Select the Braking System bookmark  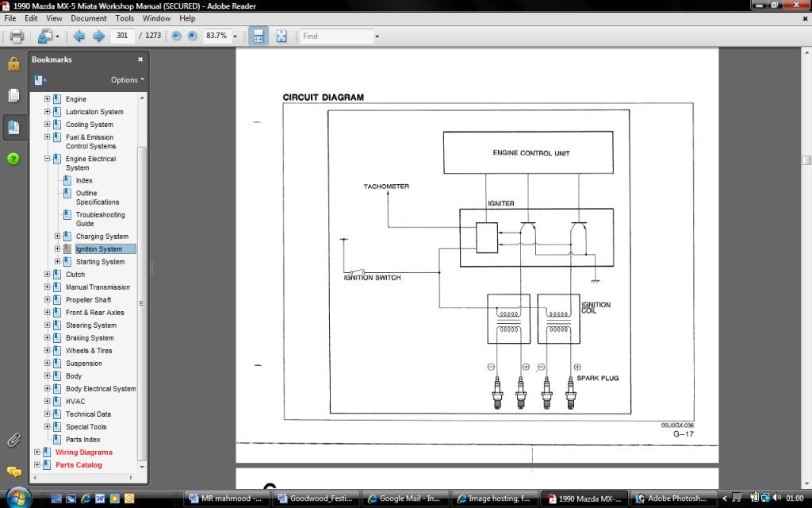(x=90, y=338)
